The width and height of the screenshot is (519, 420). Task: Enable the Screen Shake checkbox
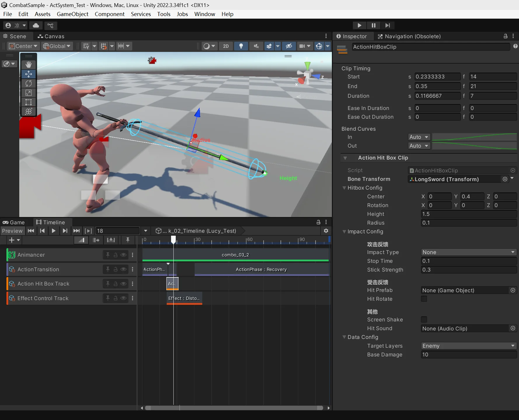tap(424, 320)
